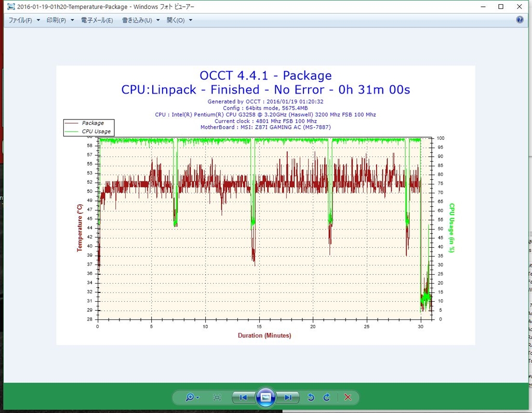Viewport: 532px width, 413px height.
Task: Open the zoom magnifier control
Action: (190, 397)
